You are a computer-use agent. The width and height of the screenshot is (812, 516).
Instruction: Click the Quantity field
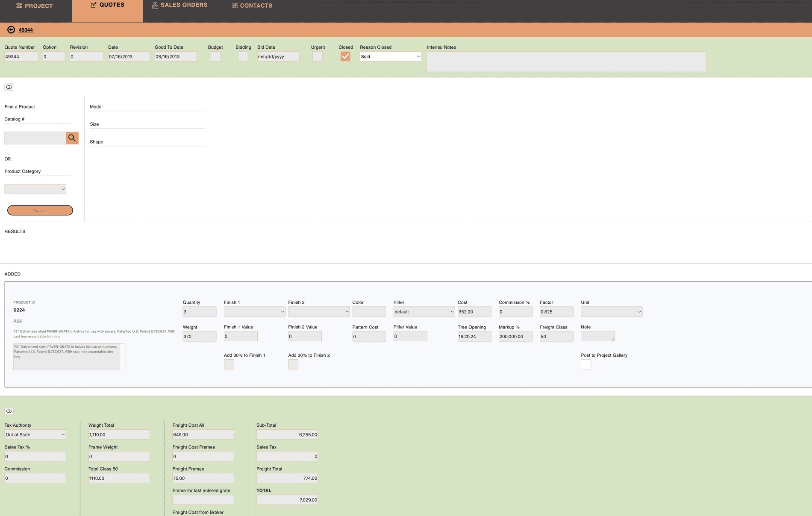pyautogui.click(x=200, y=312)
